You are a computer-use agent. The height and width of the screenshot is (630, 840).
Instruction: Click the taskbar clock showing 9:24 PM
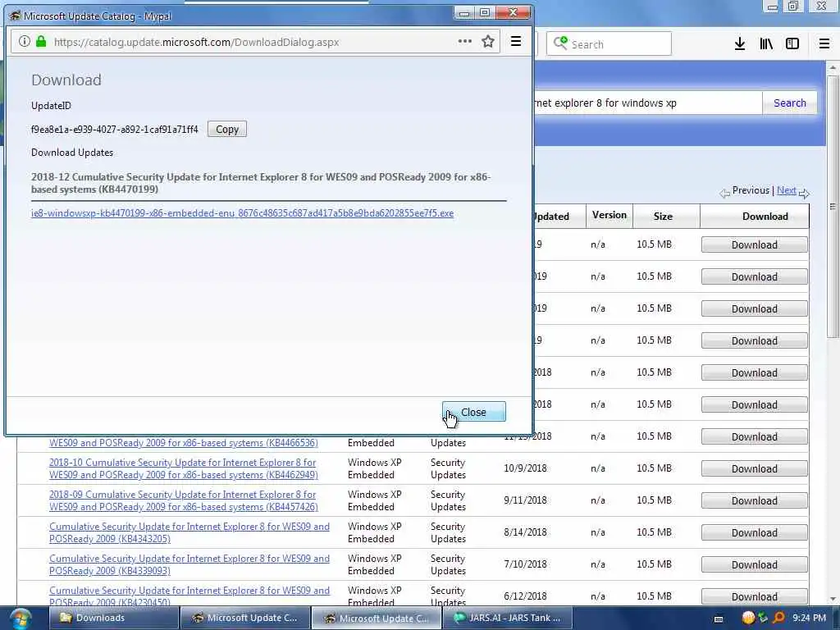(809, 619)
